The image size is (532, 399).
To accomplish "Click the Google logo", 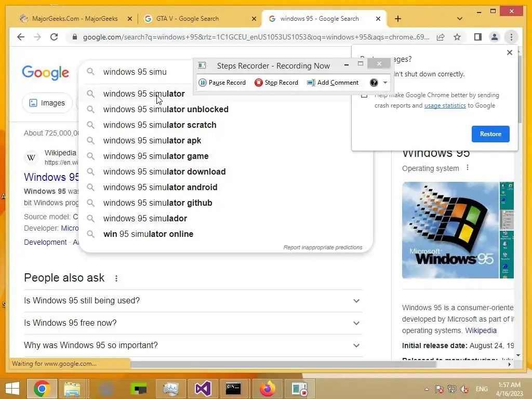I will click(46, 73).
